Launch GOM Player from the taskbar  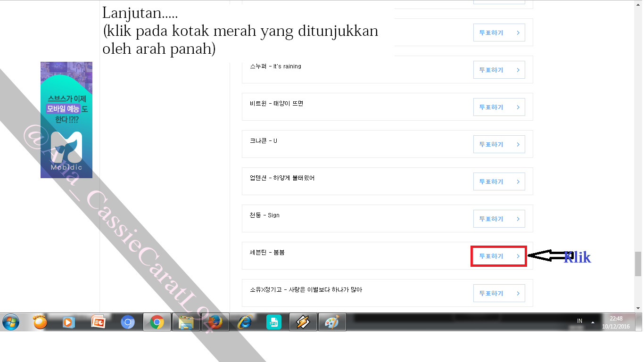40,322
